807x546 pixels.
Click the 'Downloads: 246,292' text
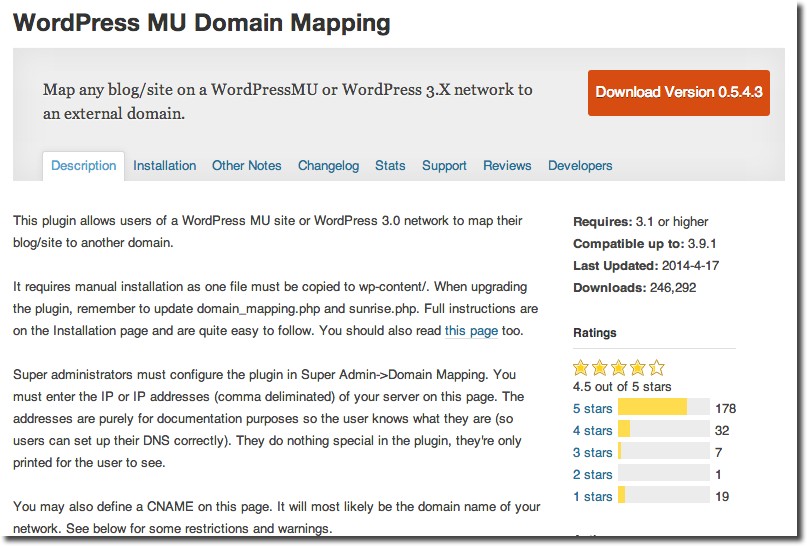pos(635,288)
